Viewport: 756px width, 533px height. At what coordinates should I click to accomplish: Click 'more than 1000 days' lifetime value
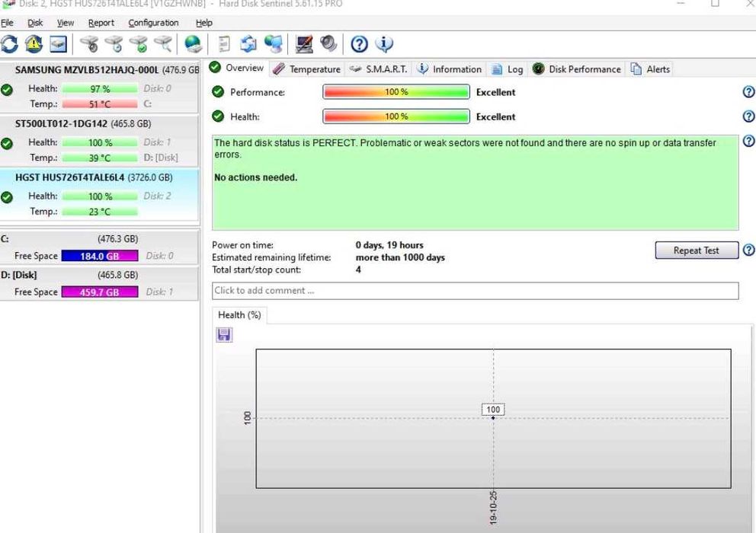400,257
